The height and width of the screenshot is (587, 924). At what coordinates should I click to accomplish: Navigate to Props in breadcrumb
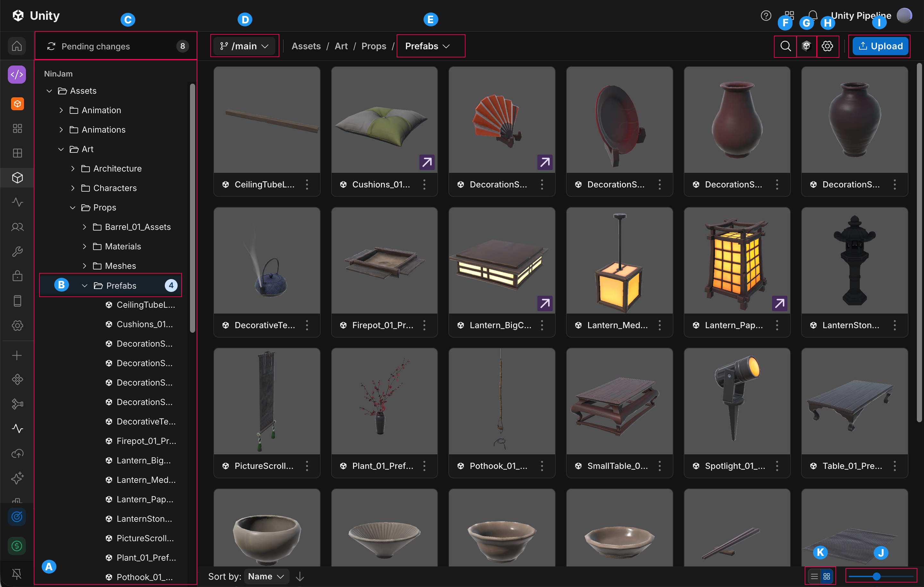click(374, 46)
